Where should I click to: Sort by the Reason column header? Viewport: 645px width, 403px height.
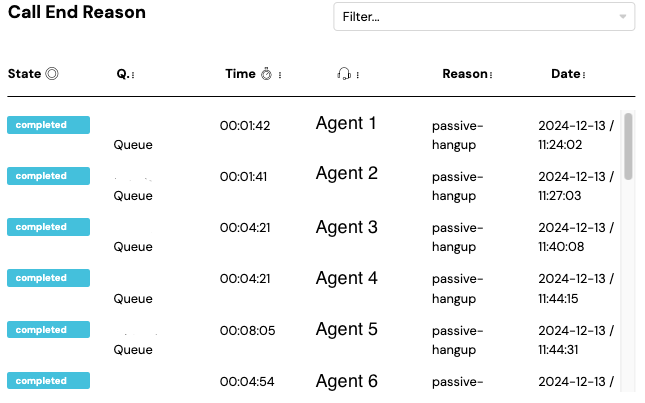pyautogui.click(x=464, y=74)
